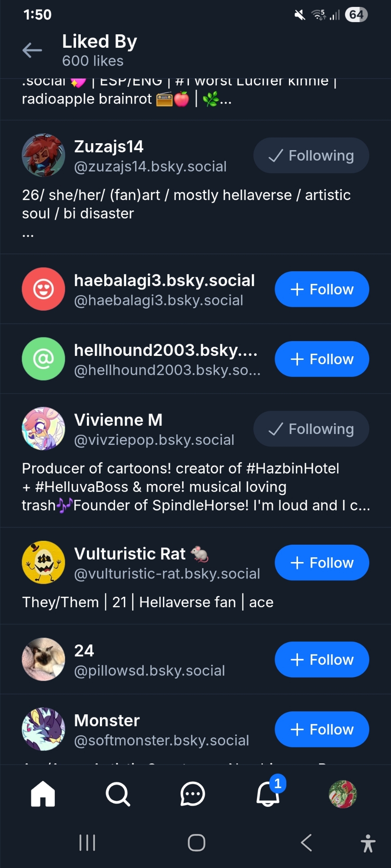Open my profile avatar tab
The height and width of the screenshot is (868, 391).
pos(343,794)
